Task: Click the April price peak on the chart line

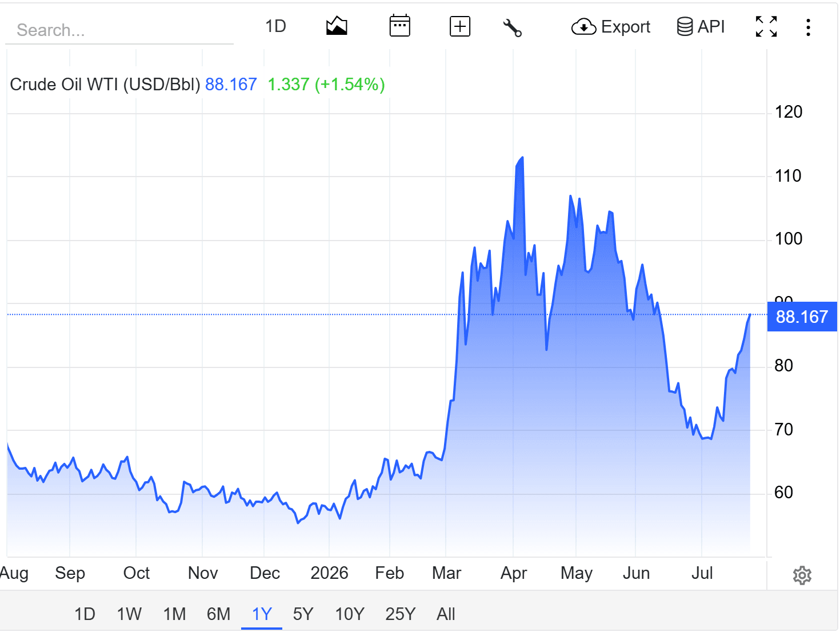Action: (x=522, y=158)
